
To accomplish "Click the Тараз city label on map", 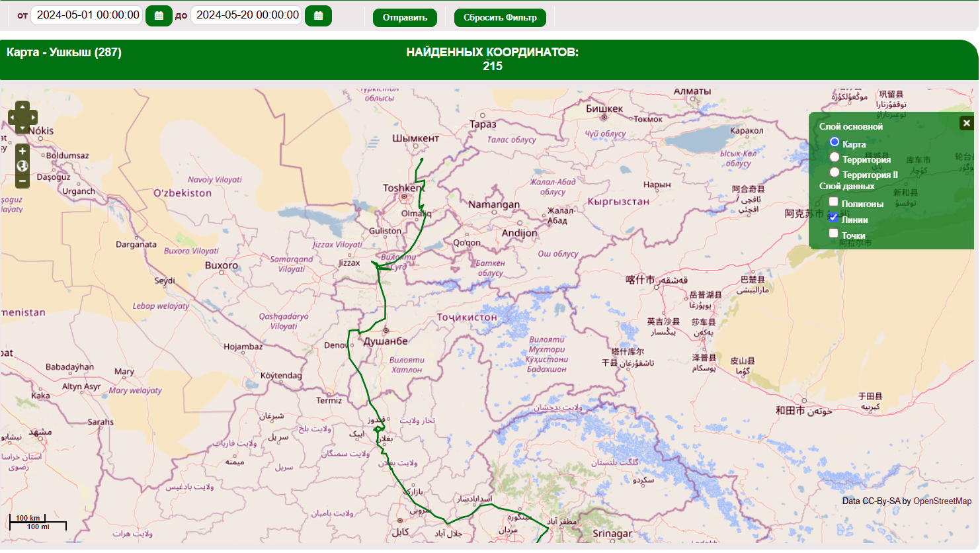I will coord(483,124).
